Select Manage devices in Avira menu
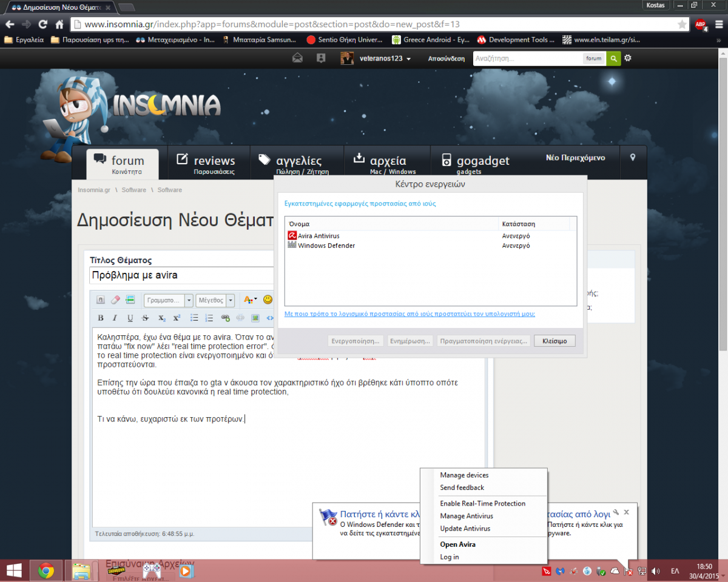 point(464,475)
